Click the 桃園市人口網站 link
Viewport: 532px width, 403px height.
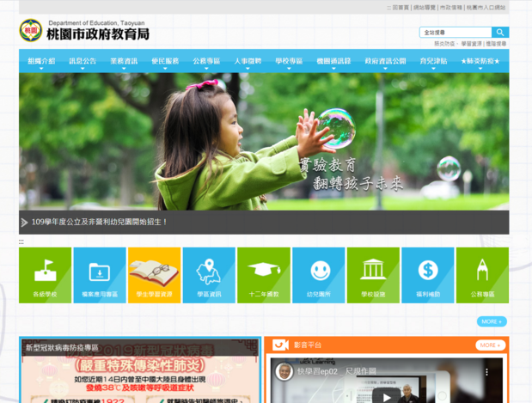pos(486,8)
